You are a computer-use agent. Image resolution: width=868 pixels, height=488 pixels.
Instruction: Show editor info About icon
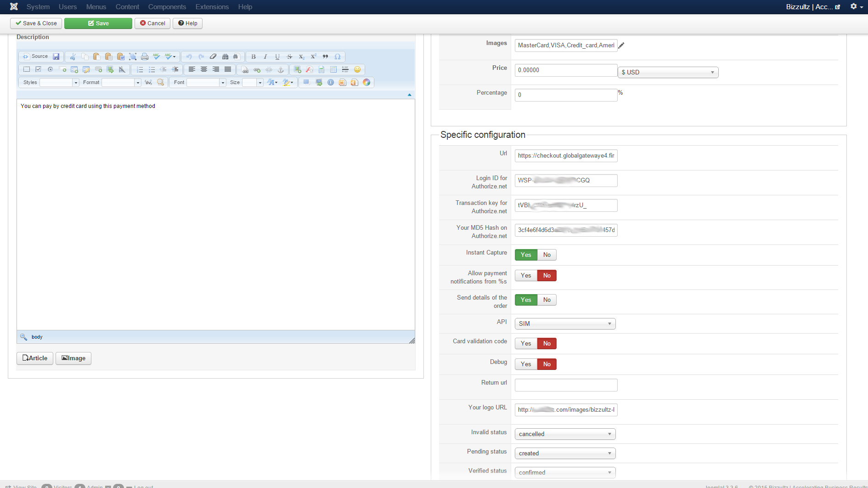(331, 82)
